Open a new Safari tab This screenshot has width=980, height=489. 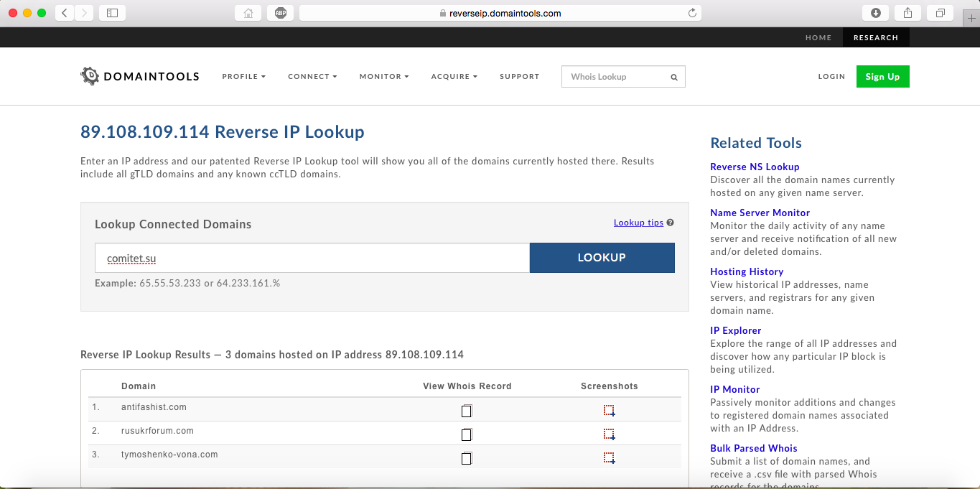point(972,19)
